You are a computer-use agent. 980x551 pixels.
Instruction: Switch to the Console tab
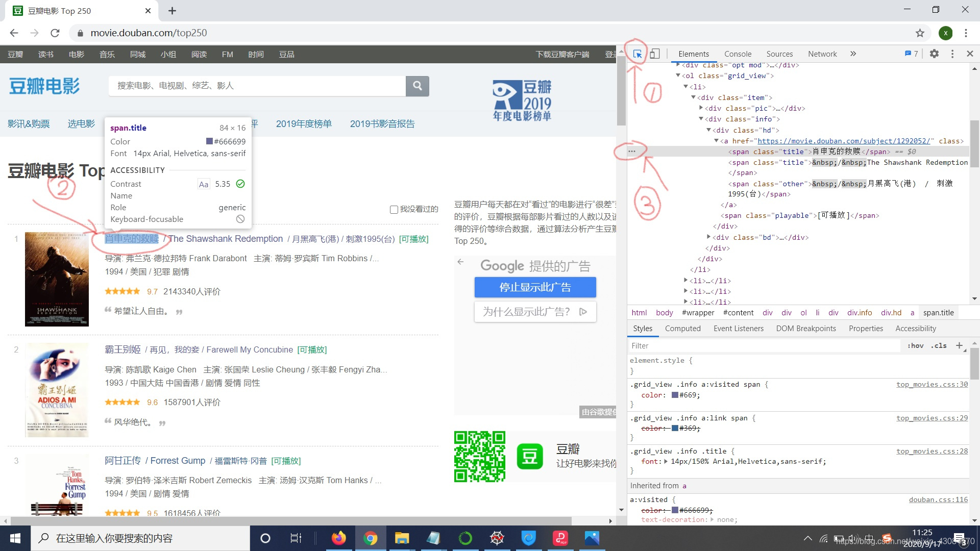(x=738, y=54)
